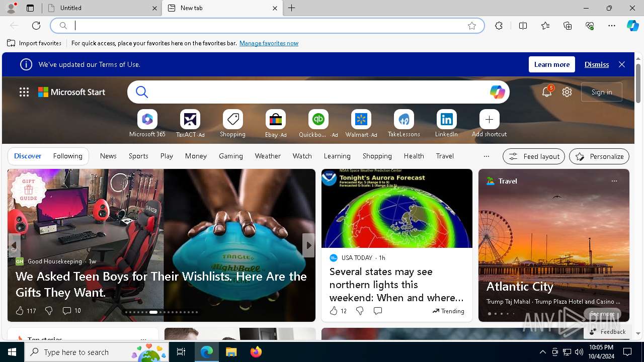Launch Copilot from the toolbar
The image size is (644, 362).
pos(632,26)
